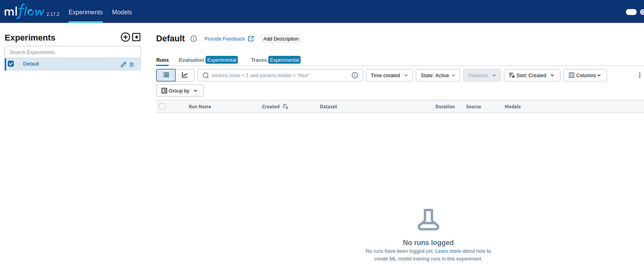The image size is (644, 269).
Task: Open the Datasets dropdown
Action: click(x=482, y=75)
